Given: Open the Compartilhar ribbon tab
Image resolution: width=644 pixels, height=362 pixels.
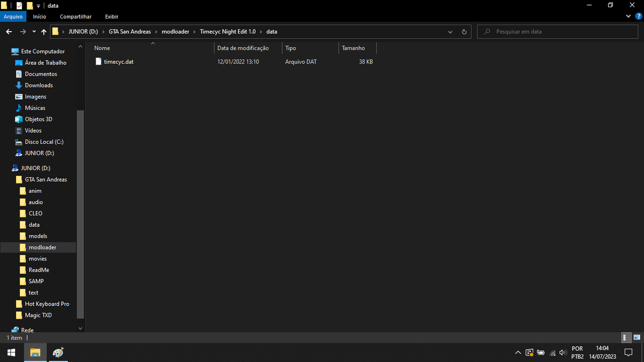Looking at the screenshot, I should coord(75,17).
